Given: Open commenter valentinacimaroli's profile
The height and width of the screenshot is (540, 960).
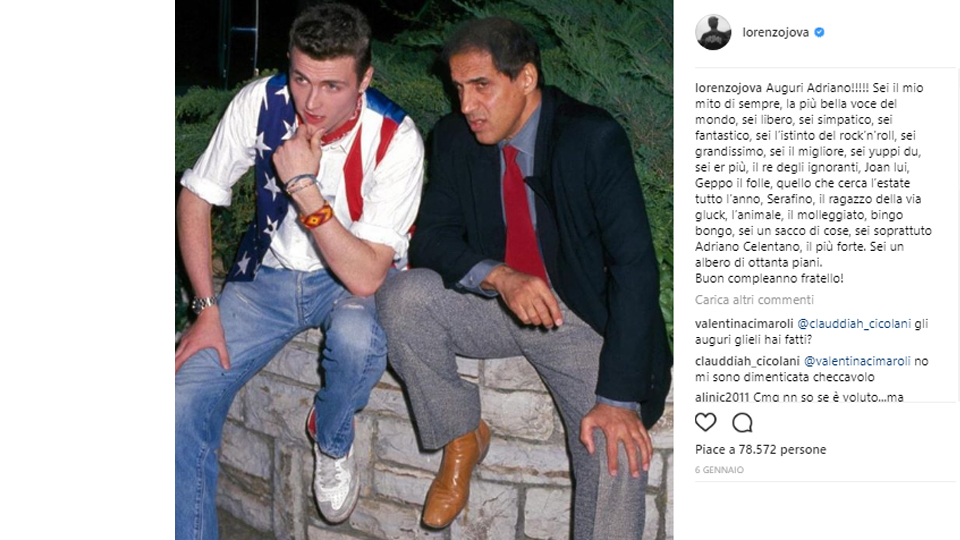Looking at the screenshot, I should (x=744, y=324).
